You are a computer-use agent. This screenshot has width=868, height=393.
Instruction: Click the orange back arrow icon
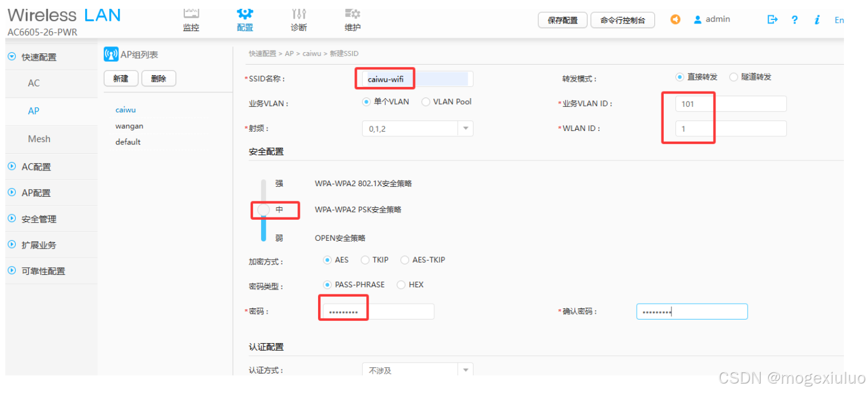tap(676, 19)
